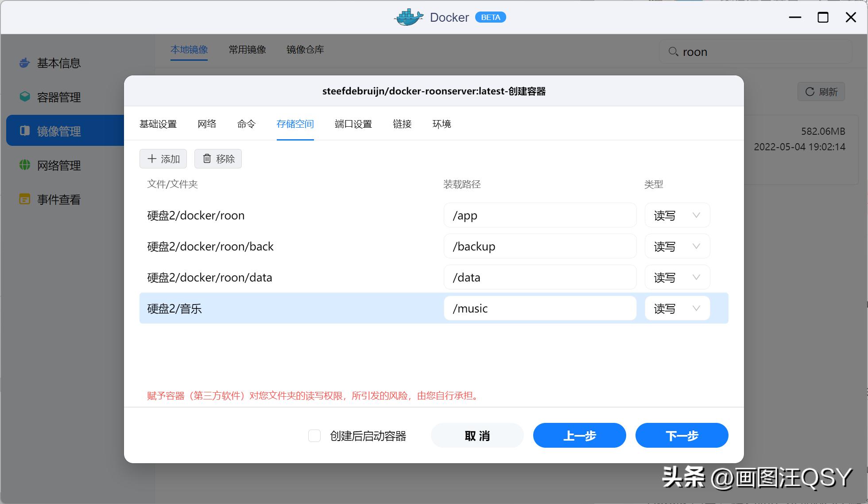This screenshot has width=868, height=504.
Task: Click inside the /data mount path field
Action: [x=539, y=277]
